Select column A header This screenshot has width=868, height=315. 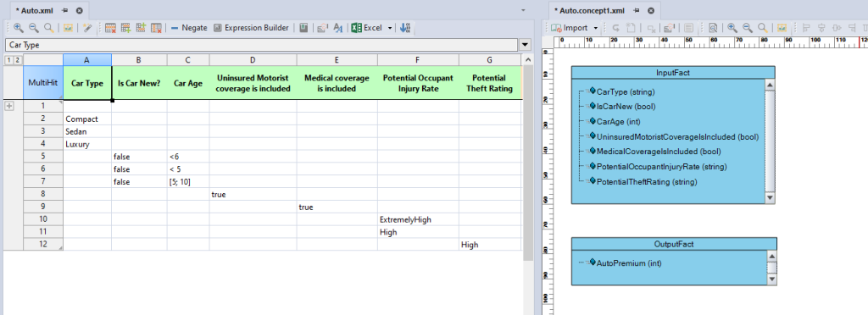click(87, 59)
